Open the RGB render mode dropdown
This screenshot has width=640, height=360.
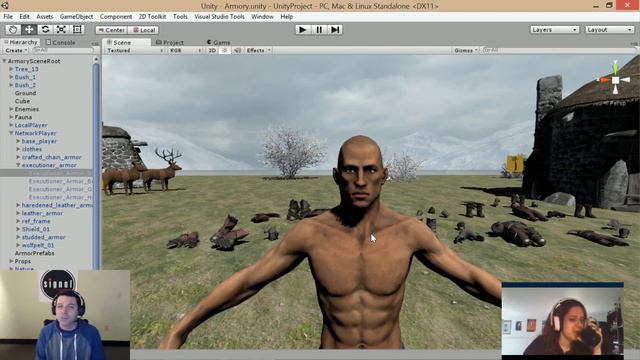(x=185, y=50)
